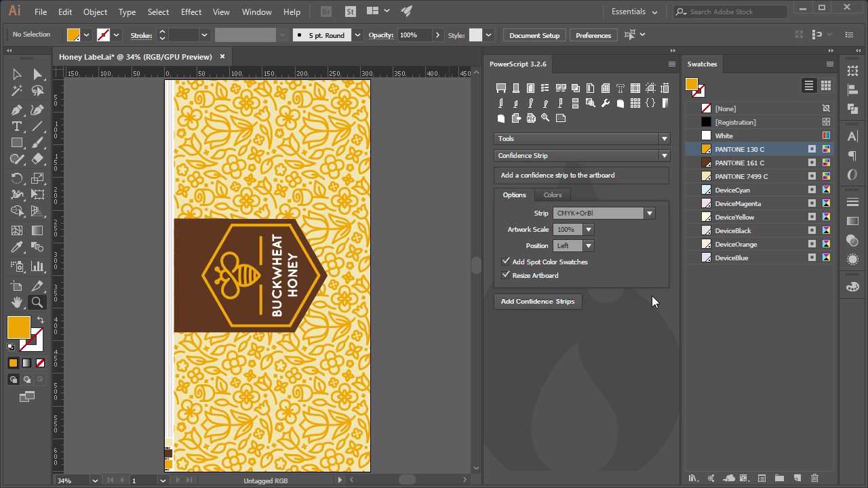This screenshot has width=868, height=488.
Task: Choose the Free Transform tool
Action: (x=38, y=195)
